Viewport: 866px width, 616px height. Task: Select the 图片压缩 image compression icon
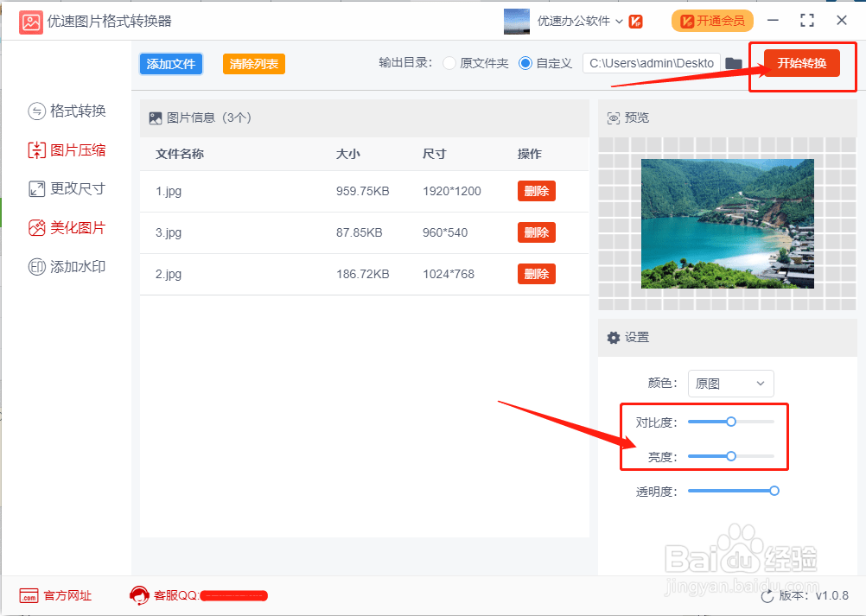pyautogui.click(x=36, y=150)
